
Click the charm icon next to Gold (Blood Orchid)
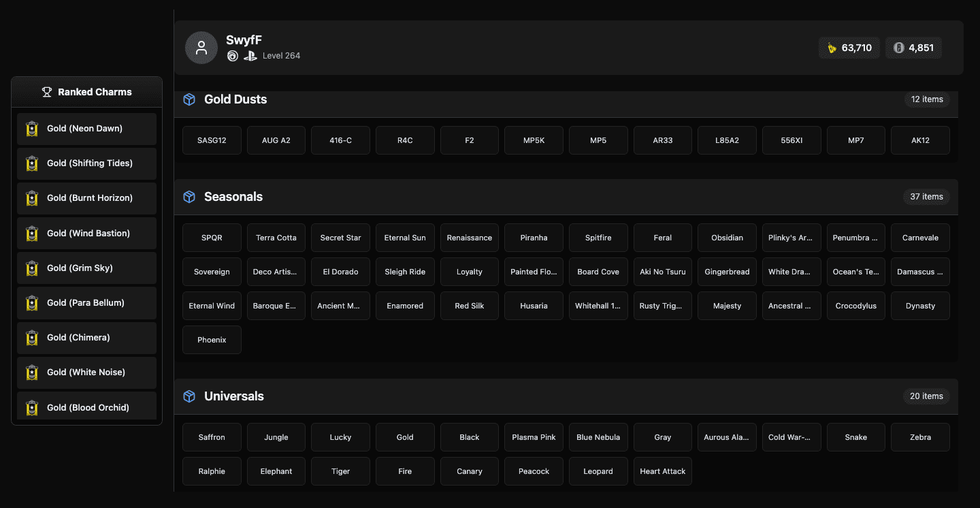tap(31, 407)
